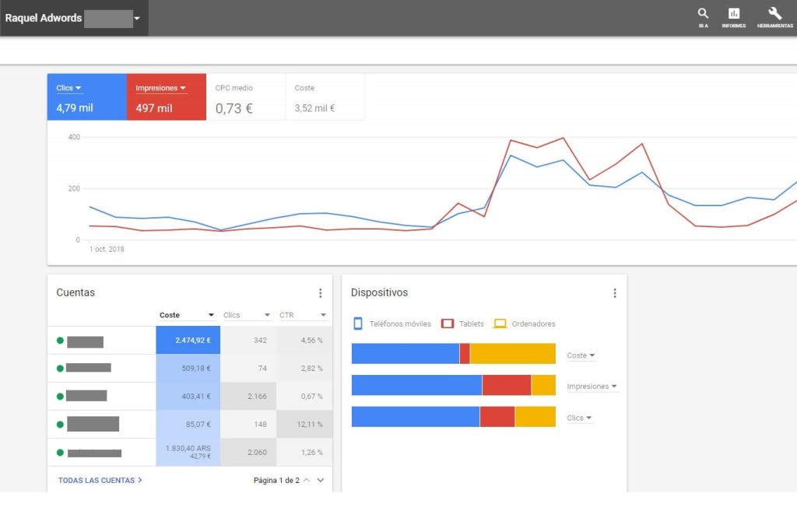797x532 pixels.
Task: Select the CPC medio metric tile
Action: pyautogui.click(x=245, y=98)
